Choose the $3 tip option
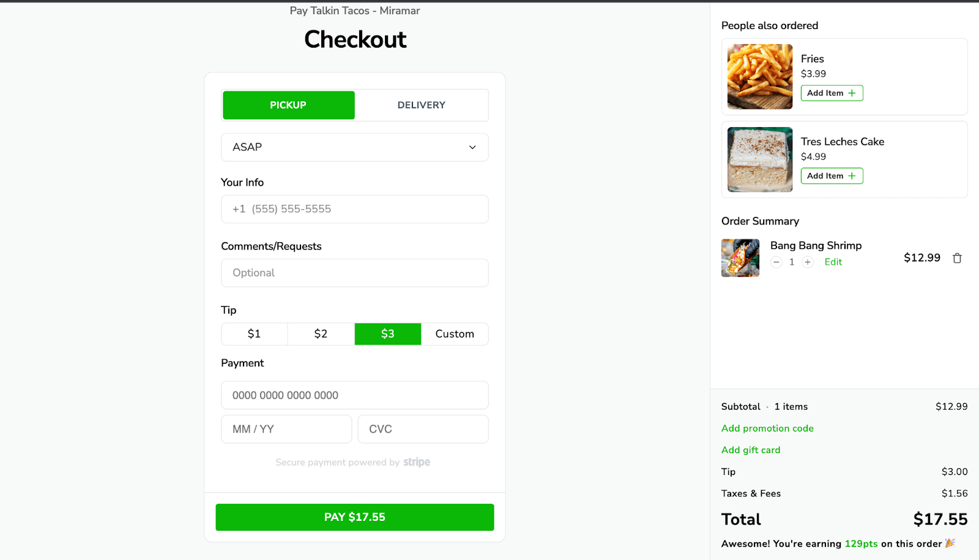Viewport: 979px width, 560px height. click(x=388, y=334)
